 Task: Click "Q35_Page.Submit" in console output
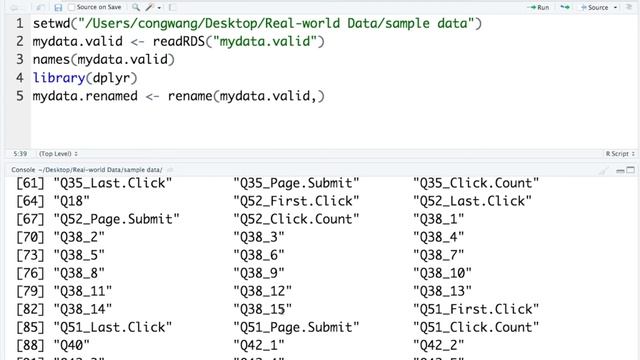(x=296, y=183)
